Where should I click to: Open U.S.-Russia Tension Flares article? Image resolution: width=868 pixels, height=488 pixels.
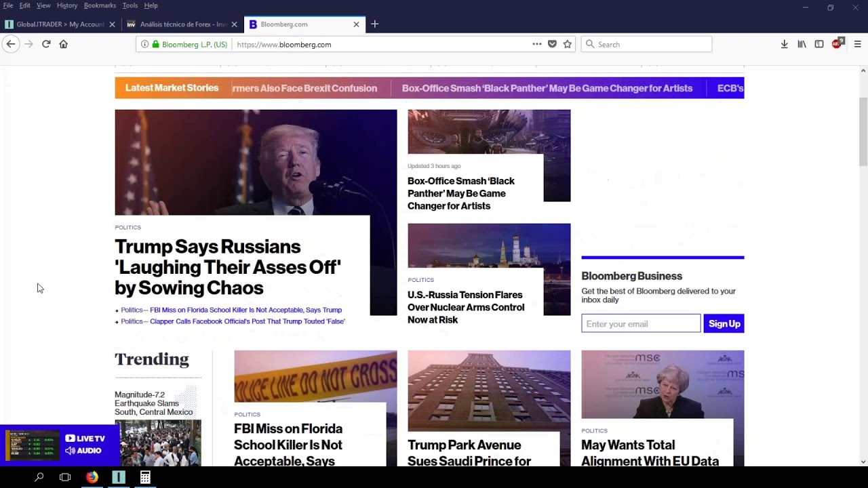[x=466, y=307]
